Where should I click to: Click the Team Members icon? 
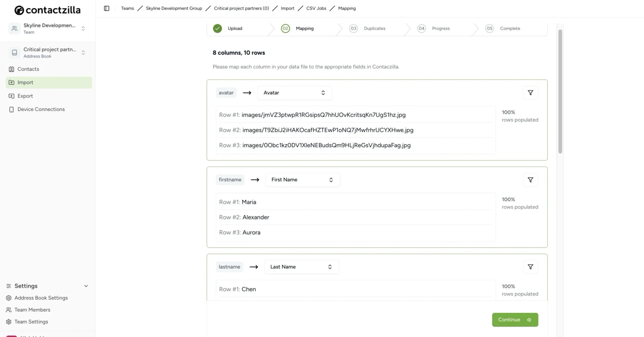coord(8,310)
